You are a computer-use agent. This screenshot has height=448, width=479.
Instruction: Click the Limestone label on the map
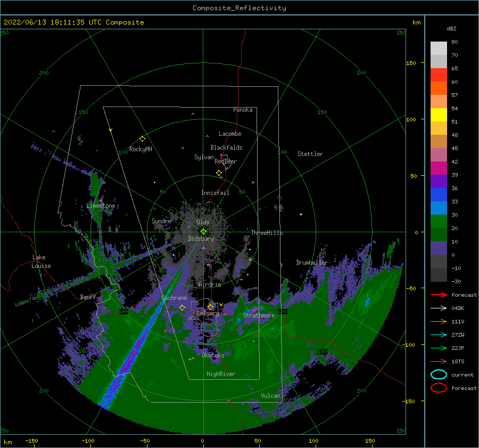coord(101,206)
